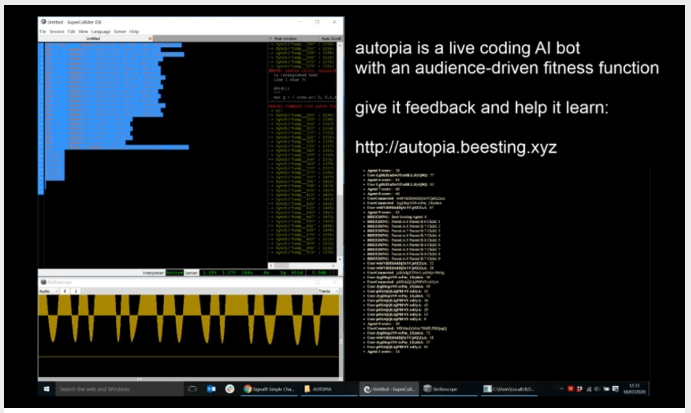Open the Session menu
691x413 pixels.
(x=57, y=32)
